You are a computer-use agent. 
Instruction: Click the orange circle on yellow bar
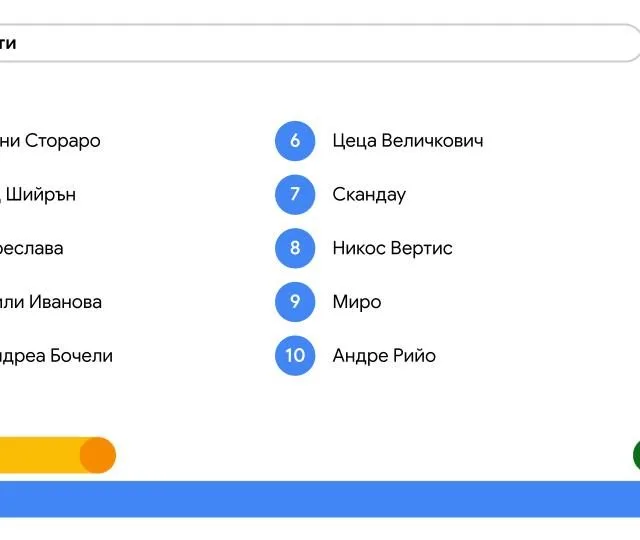coord(98,455)
